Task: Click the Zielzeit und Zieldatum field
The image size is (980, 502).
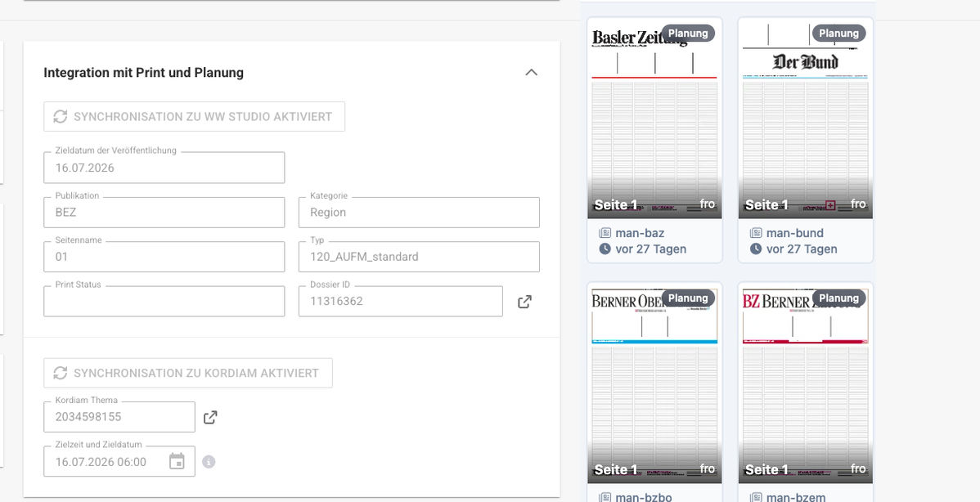Action: coord(119,461)
